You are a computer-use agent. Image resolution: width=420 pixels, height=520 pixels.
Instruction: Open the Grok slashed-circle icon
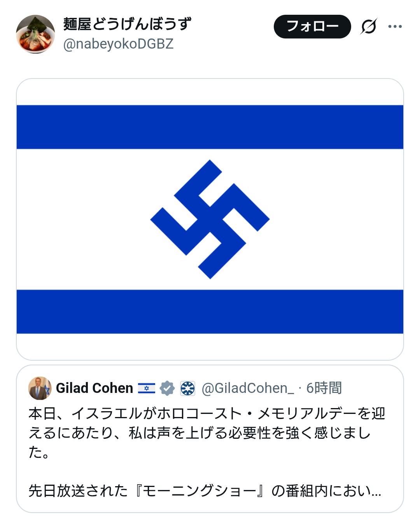(x=369, y=26)
